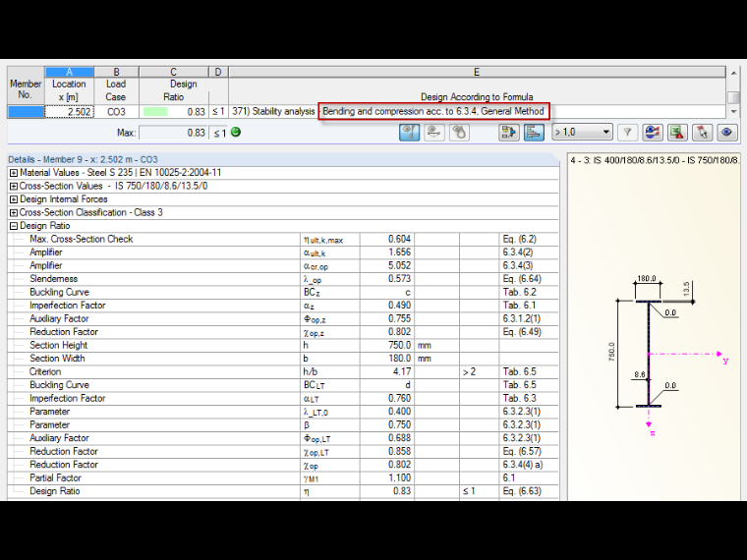The width and height of the screenshot is (747, 560).
Task: Click the result diagrams icon with red-blue arrows
Action: (x=653, y=132)
